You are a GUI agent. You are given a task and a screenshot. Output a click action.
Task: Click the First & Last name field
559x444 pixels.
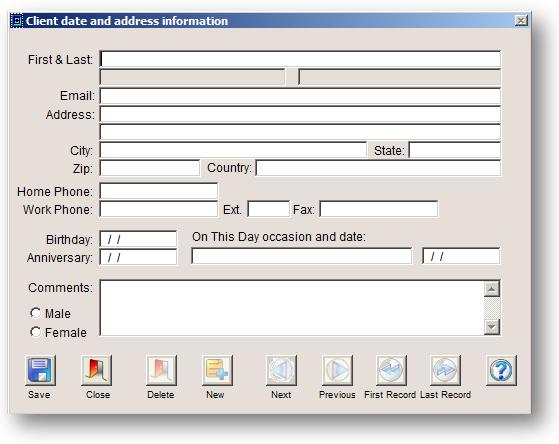300,59
